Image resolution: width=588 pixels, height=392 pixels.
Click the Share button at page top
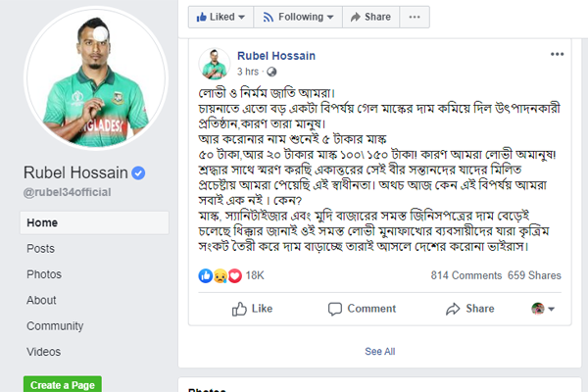(x=367, y=18)
